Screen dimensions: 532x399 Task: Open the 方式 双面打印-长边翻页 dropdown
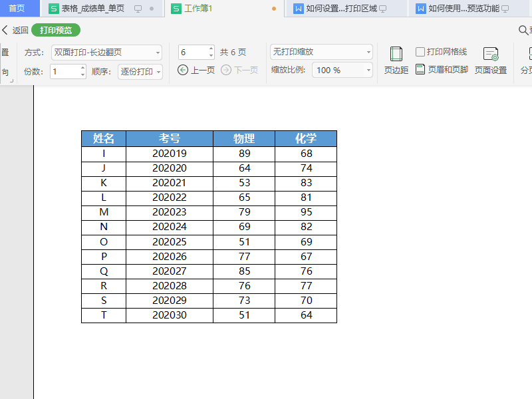click(106, 53)
